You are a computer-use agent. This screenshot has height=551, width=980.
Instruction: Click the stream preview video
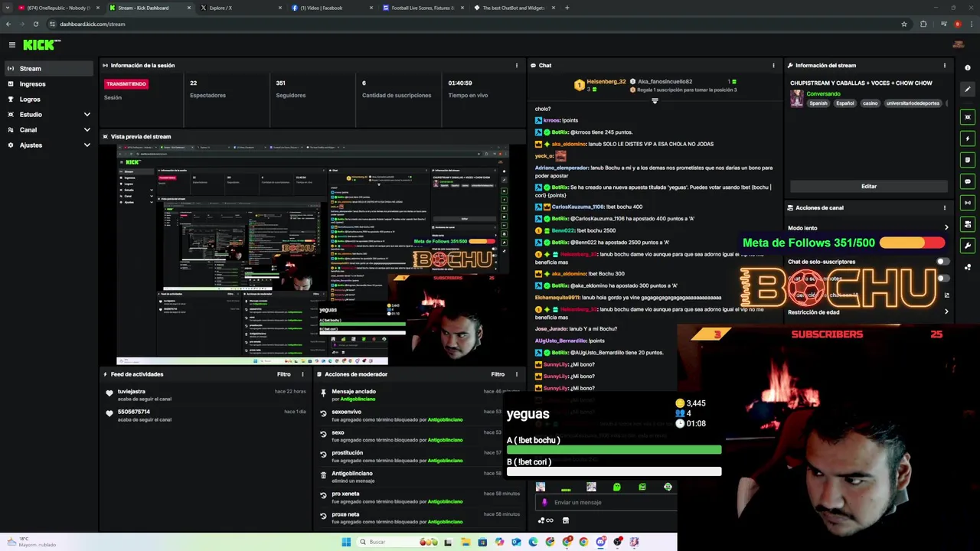tap(312, 255)
